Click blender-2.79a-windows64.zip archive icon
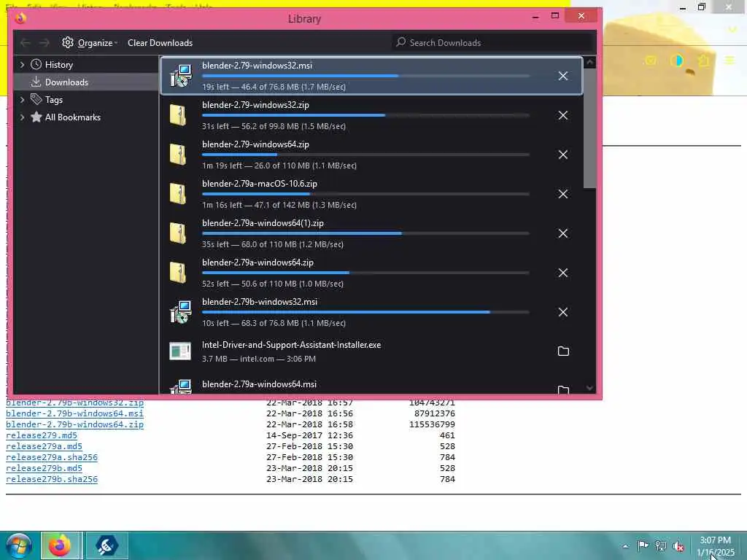This screenshot has height=560, width=747. (x=178, y=273)
